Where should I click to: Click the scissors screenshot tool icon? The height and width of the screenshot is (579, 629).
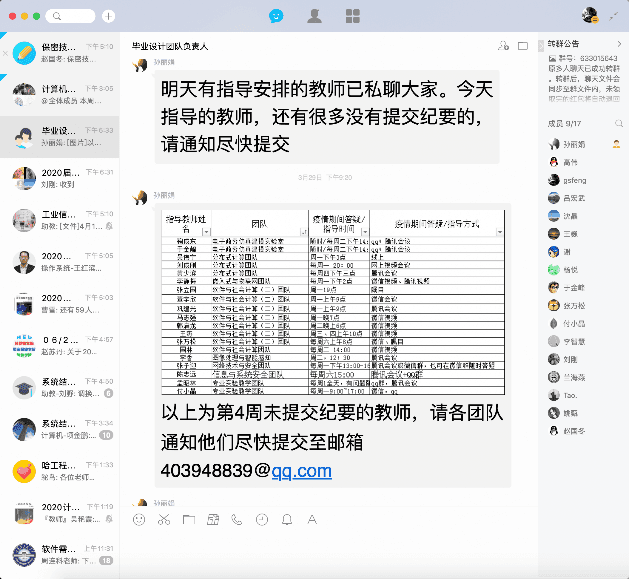tap(164, 520)
